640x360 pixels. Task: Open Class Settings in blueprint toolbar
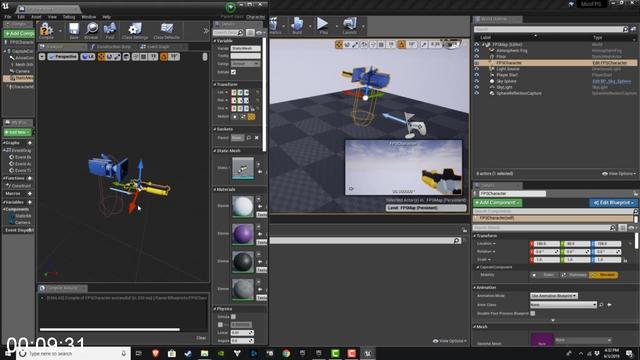(135, 31)
